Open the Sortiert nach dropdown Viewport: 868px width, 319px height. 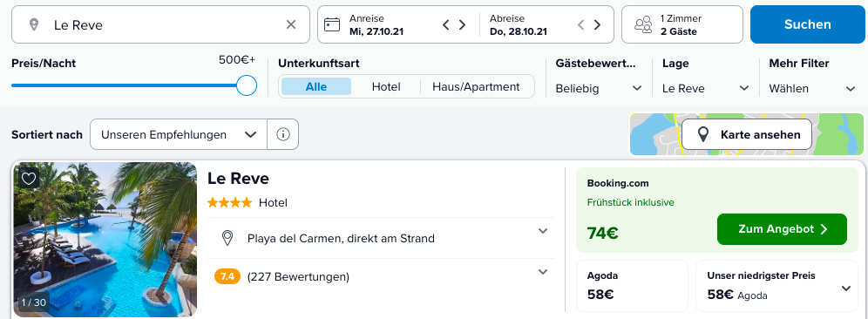(179, 134)
